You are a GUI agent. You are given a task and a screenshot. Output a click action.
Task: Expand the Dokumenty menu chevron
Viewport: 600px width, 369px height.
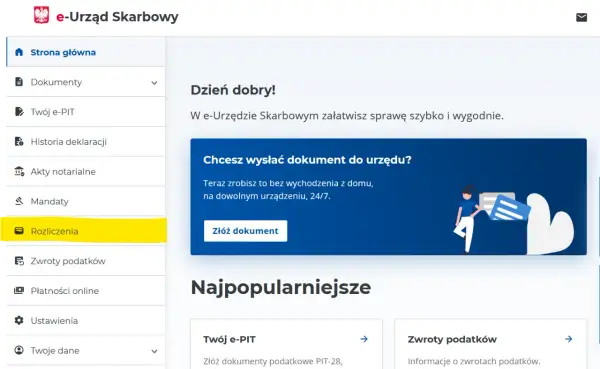[x=154, y=83]
